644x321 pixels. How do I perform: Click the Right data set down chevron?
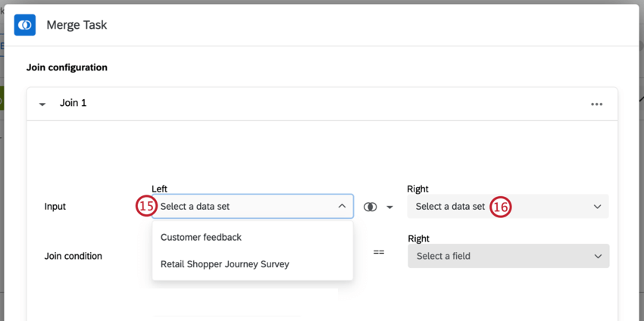click(597, 207)
